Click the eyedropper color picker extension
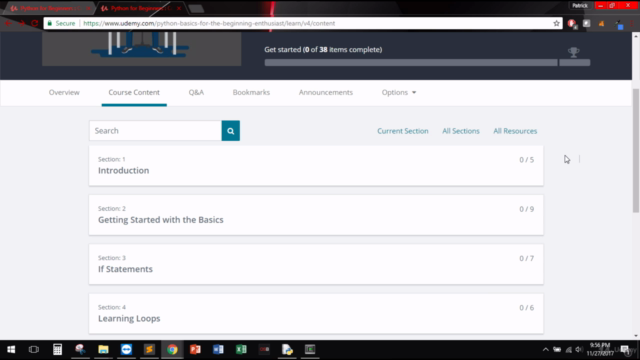Viewport: 640px width, 360px height. pos(620,24)
